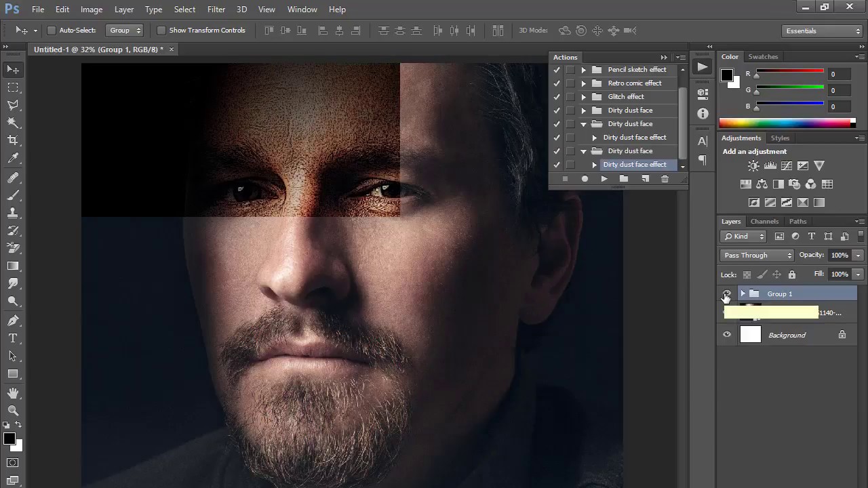Open the layer filter Kind dropdown

point(744,237)
